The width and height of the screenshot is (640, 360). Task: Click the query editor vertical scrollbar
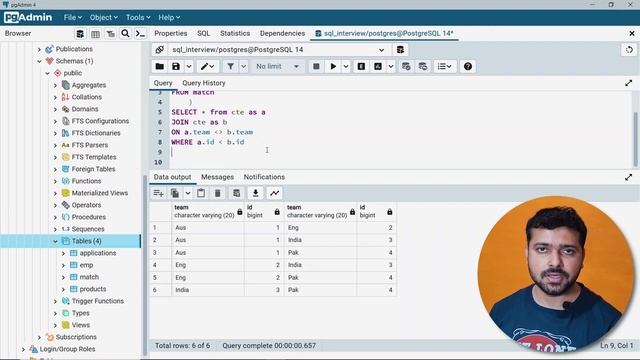636,139
